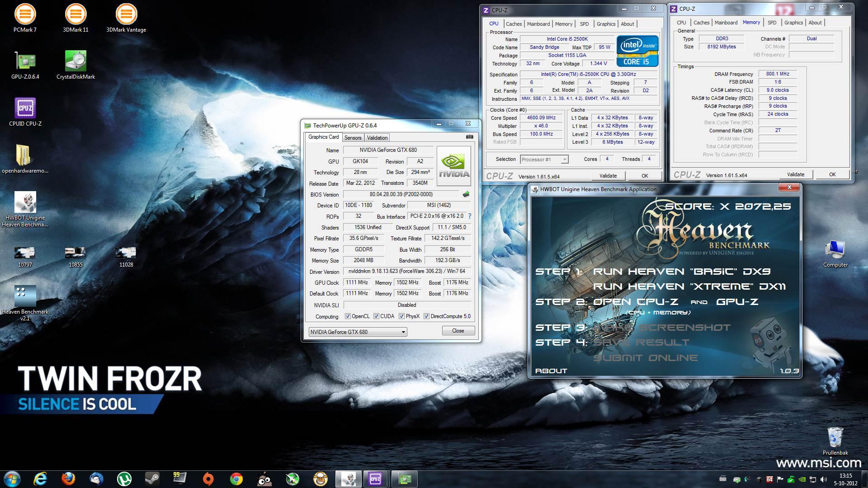Open the 3DMark Vantage desktop shortcut
Screen dimensions: 868x488
[x=126, y=17]
